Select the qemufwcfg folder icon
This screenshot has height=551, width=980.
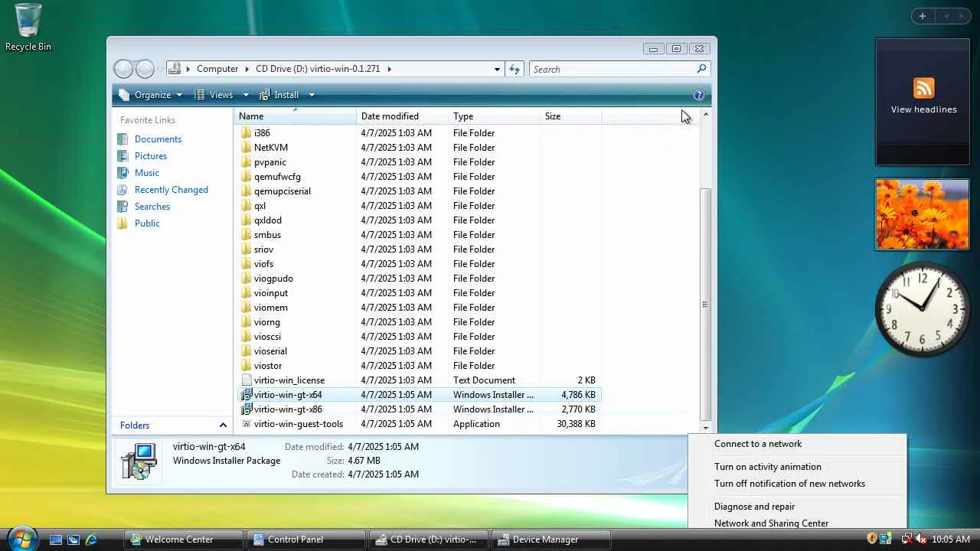pos(246,177)
